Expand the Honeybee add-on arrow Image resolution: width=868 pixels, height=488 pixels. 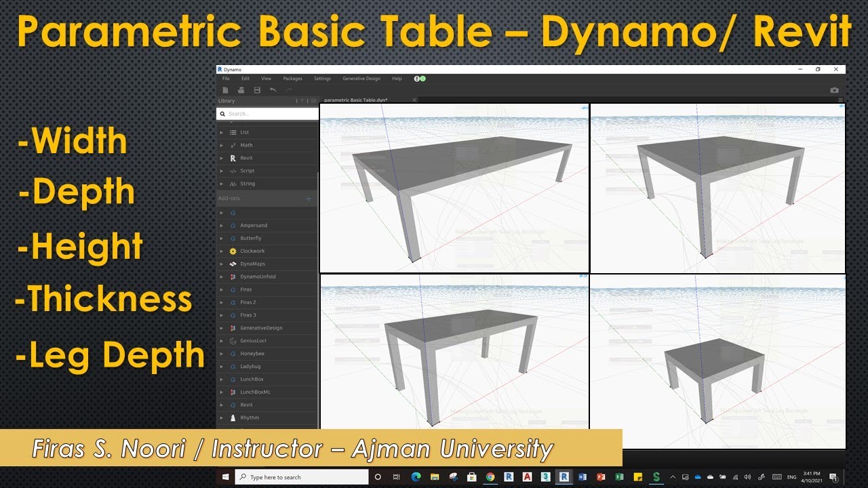click(222, 354)
